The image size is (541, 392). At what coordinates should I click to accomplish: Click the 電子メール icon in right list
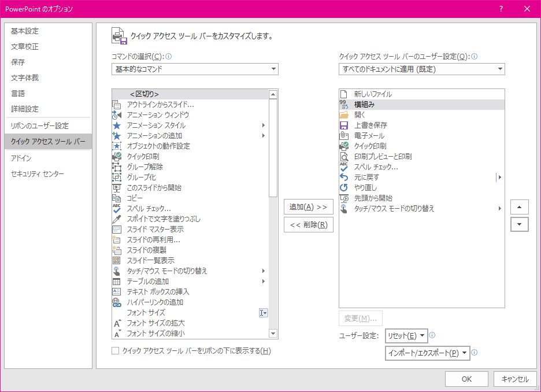point(344,136)
